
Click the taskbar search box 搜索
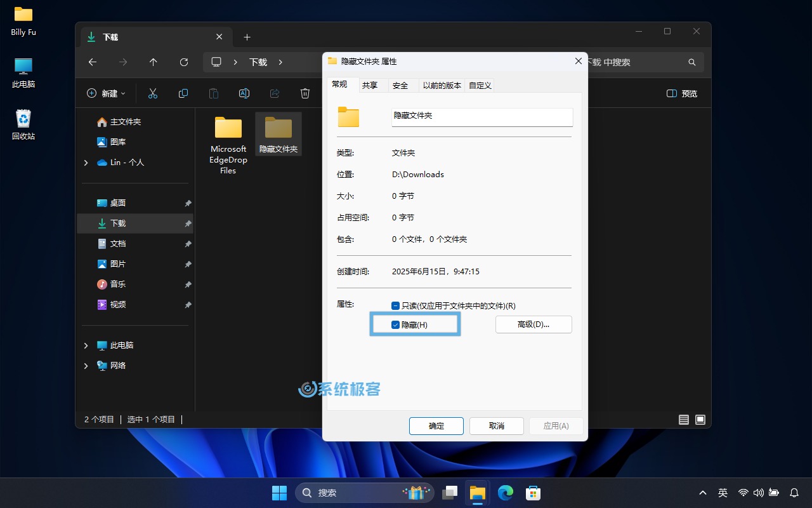(x=365, y=493)
